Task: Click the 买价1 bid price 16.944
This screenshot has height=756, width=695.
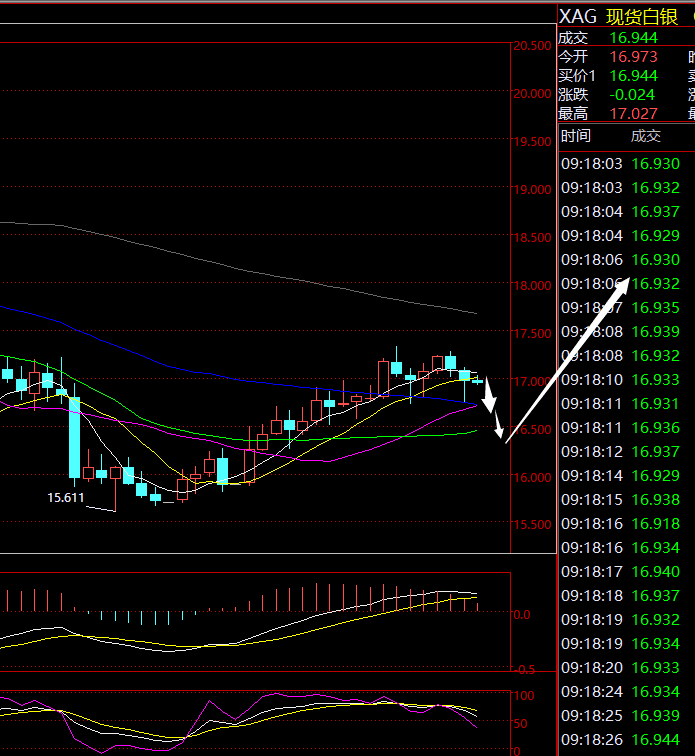Action: coord(633,76)
